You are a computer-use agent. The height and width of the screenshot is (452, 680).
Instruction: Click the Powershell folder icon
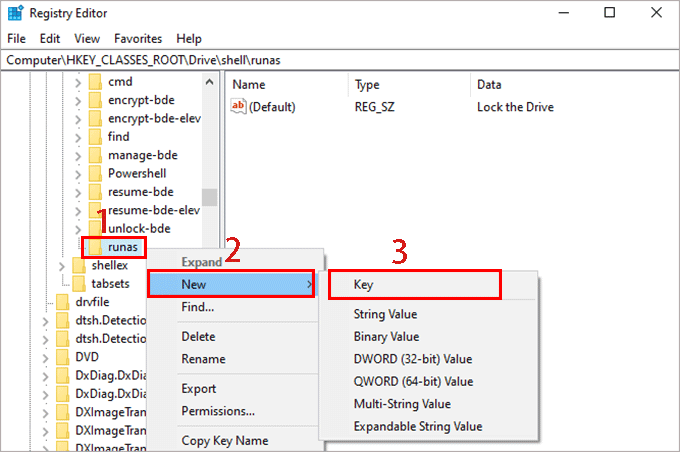coord(95,173)
